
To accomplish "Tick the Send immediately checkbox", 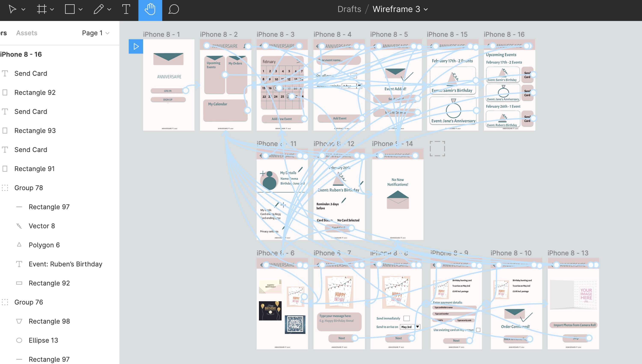I will [x=407, y=318].
